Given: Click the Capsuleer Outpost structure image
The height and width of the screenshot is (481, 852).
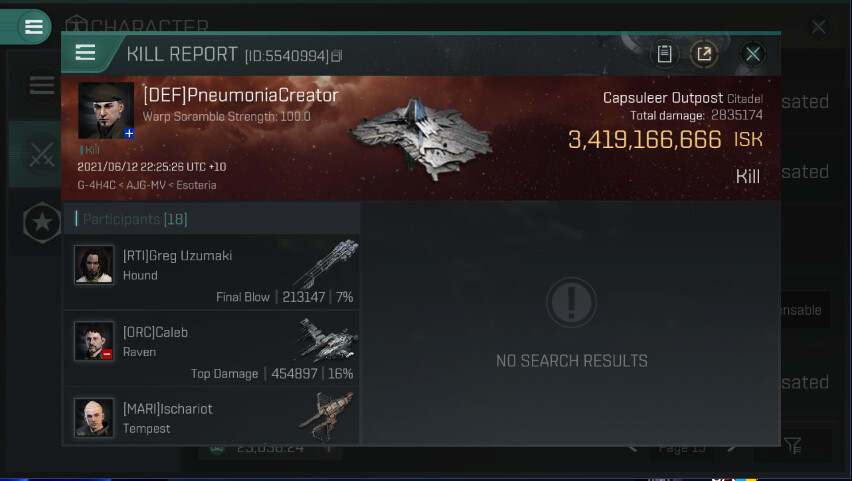Looking at the screenshot, I should pyautogui.click(x=421, y=139).
